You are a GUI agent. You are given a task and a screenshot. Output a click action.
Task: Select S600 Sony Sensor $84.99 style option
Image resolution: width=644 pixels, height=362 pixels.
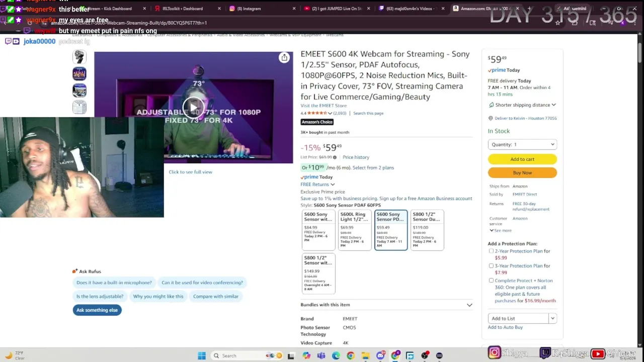(318, 230)
